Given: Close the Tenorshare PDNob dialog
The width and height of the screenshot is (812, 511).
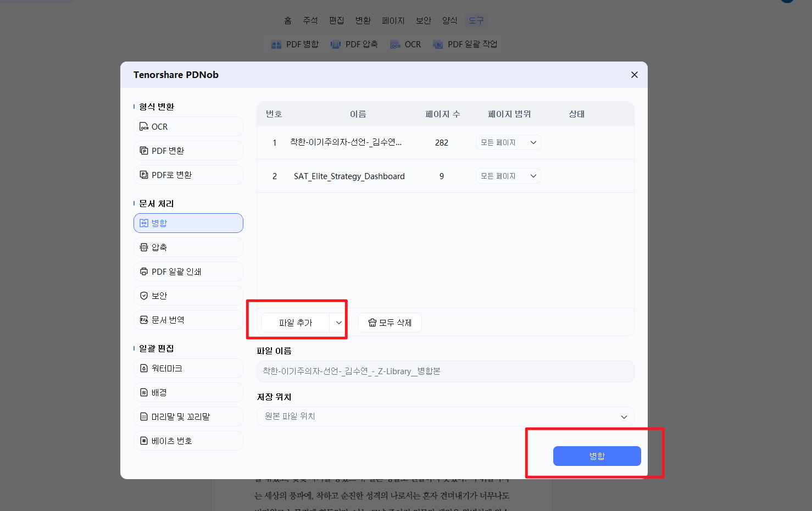Looking at the screenshot, I should coord(635,75).
